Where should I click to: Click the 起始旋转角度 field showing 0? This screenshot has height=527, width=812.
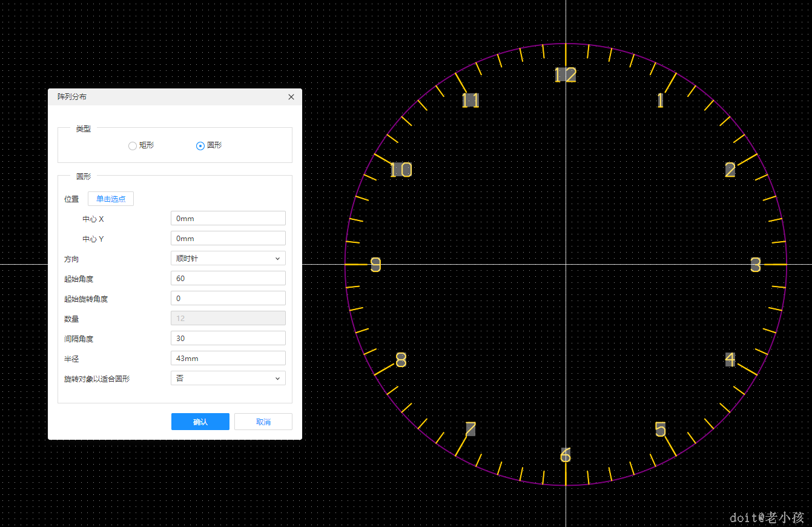tap(228, 298)
